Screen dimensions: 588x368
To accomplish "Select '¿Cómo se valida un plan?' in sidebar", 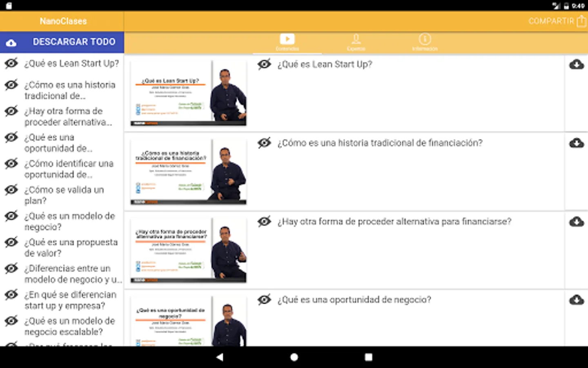I will (64, 195).
